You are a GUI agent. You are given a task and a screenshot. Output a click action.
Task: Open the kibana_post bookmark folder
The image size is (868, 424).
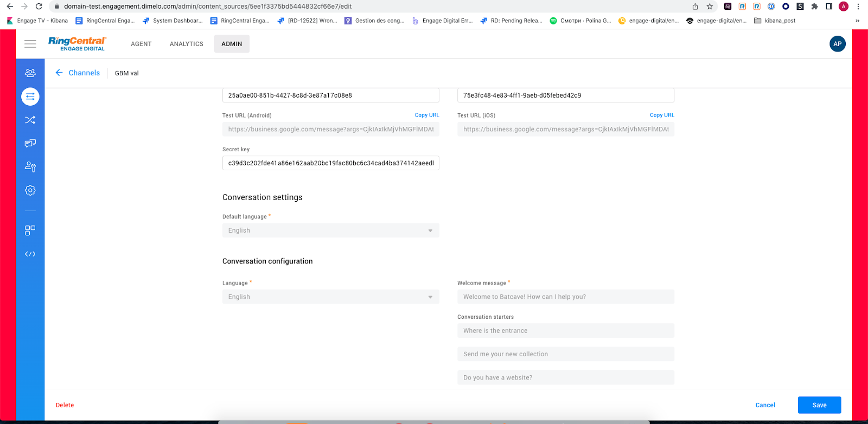775,21
